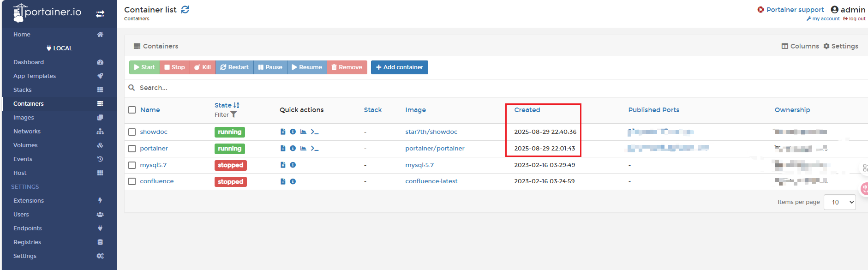Check the mysql5.7 row checkbox
The height and width of the screenshot is (270, 868).
[x=132, y=165]
